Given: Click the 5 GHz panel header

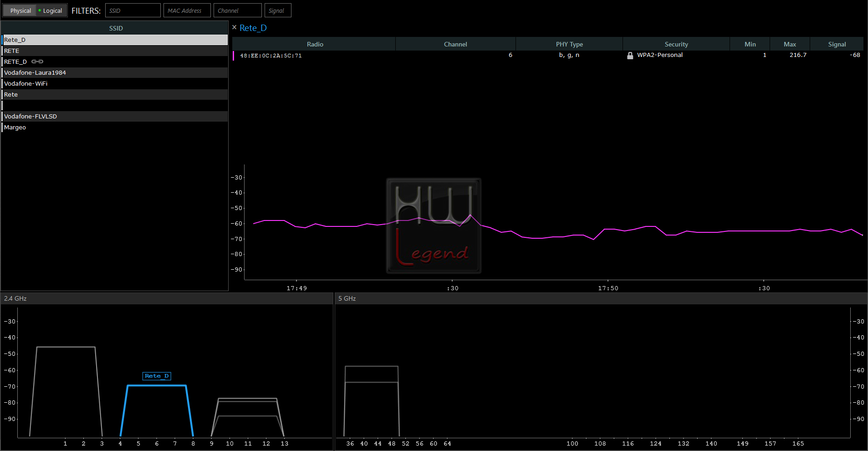Looking at the screenshot, I should pos(601,298).
